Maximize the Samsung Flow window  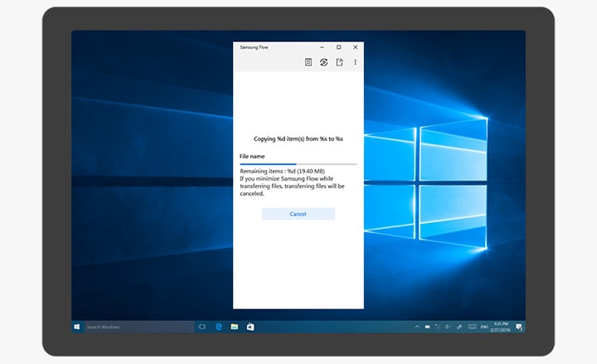(x=338, y=47)
